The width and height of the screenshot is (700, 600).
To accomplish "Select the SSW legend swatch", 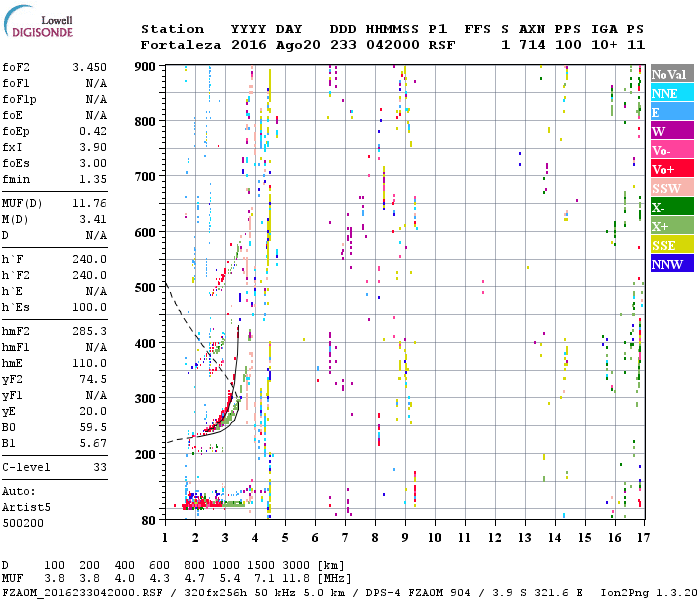I will tap(672, 188).
